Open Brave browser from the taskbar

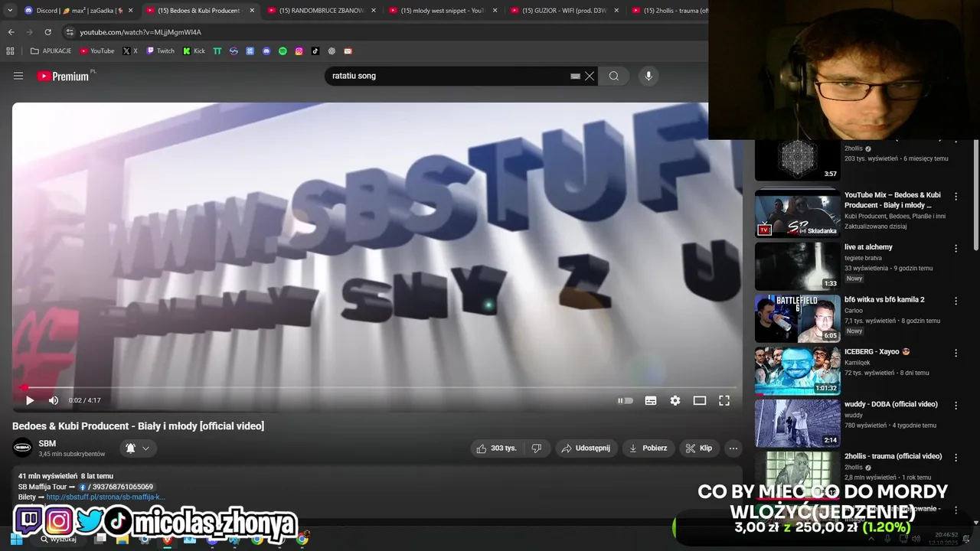(167, 539)
